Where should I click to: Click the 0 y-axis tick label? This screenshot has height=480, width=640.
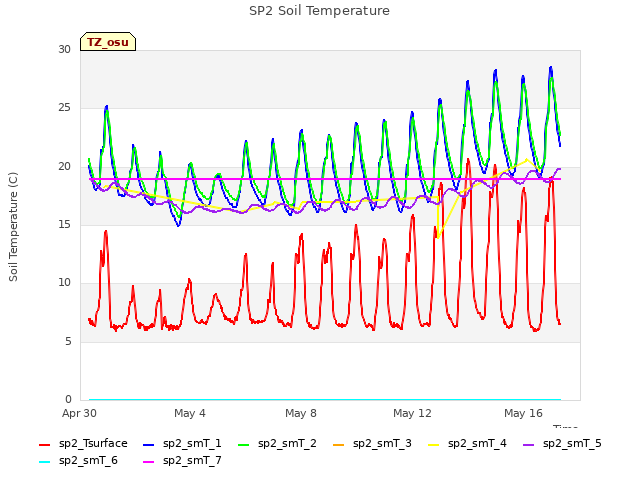(68, 399)
